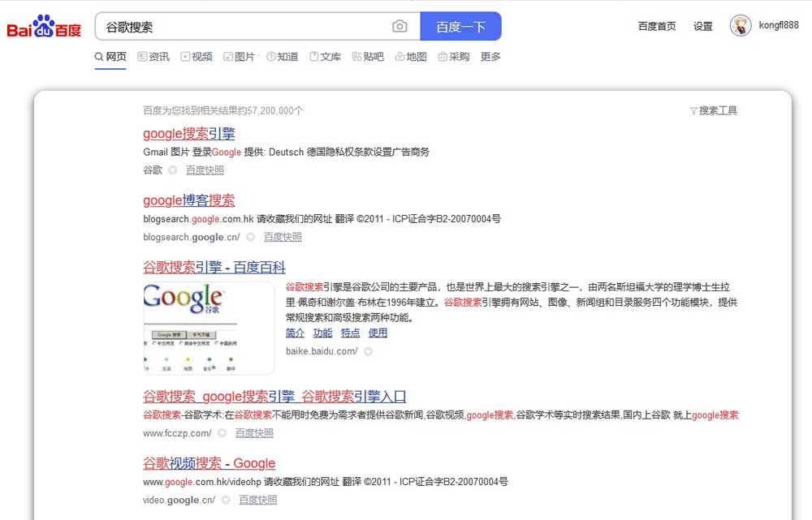Click 百度快照 under google博客搜索 result

click(282, 237)
